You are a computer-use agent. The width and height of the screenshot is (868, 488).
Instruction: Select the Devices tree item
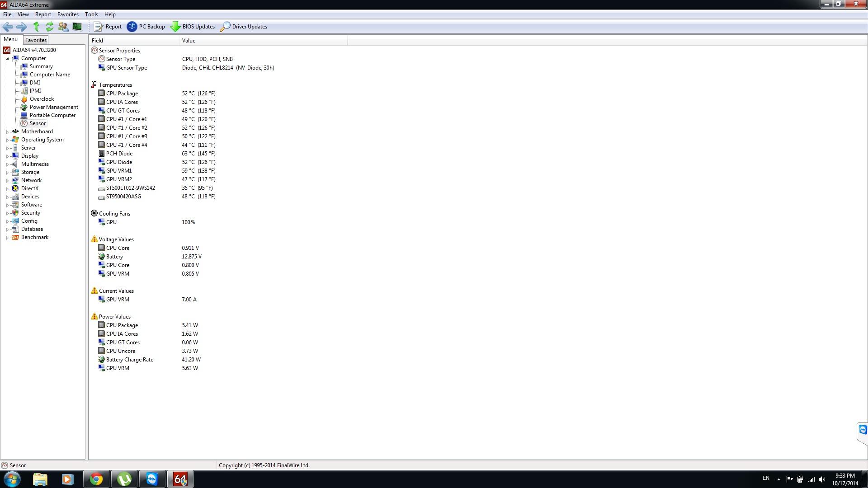30,197
